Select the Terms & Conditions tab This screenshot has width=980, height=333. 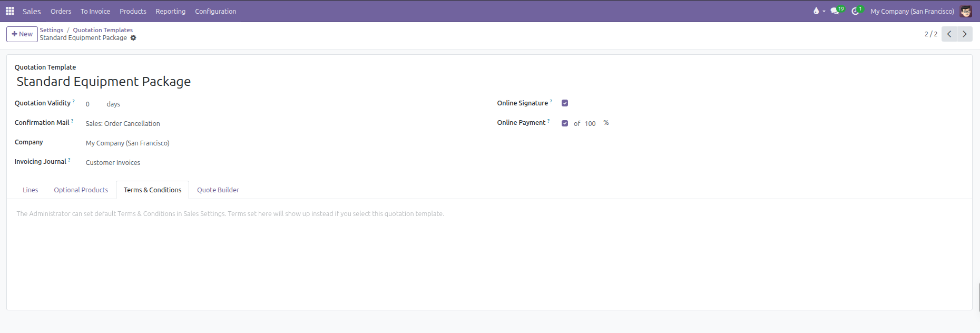pos(152,190)
